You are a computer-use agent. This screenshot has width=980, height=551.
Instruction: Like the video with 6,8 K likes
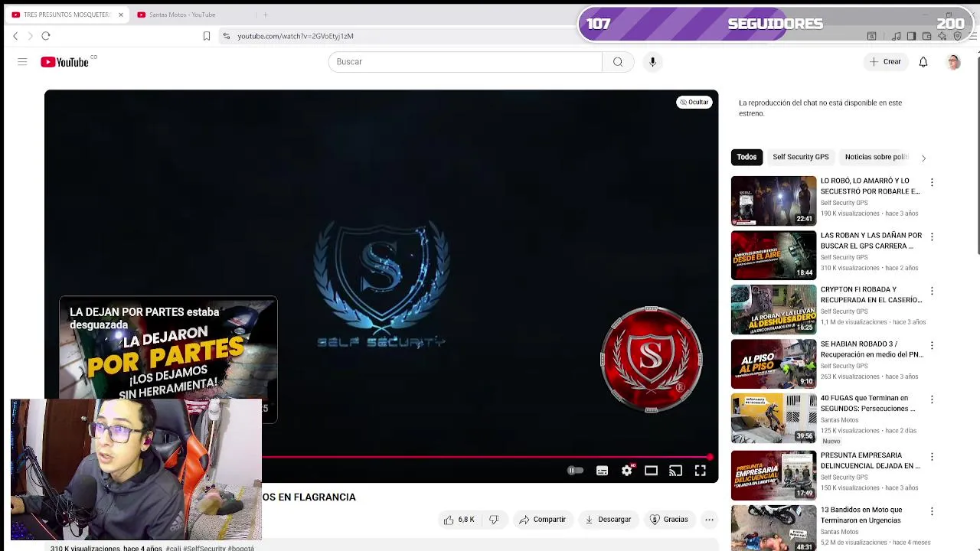coord(459,520)
